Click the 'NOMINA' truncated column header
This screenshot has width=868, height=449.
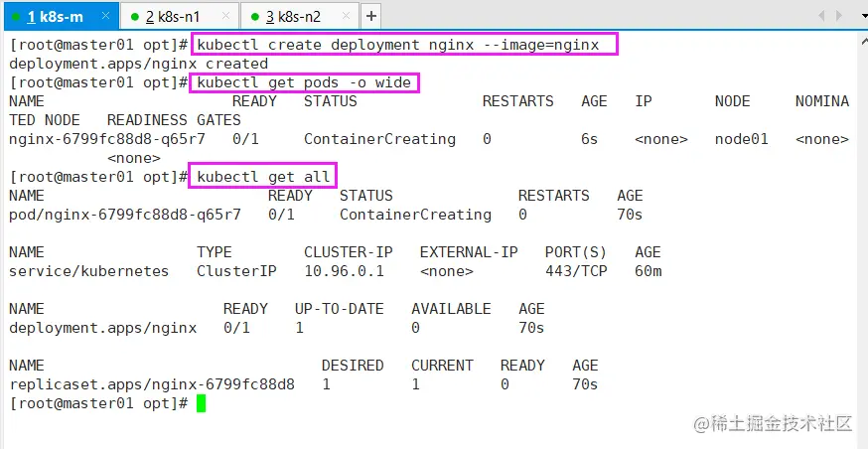pos(822,101)
